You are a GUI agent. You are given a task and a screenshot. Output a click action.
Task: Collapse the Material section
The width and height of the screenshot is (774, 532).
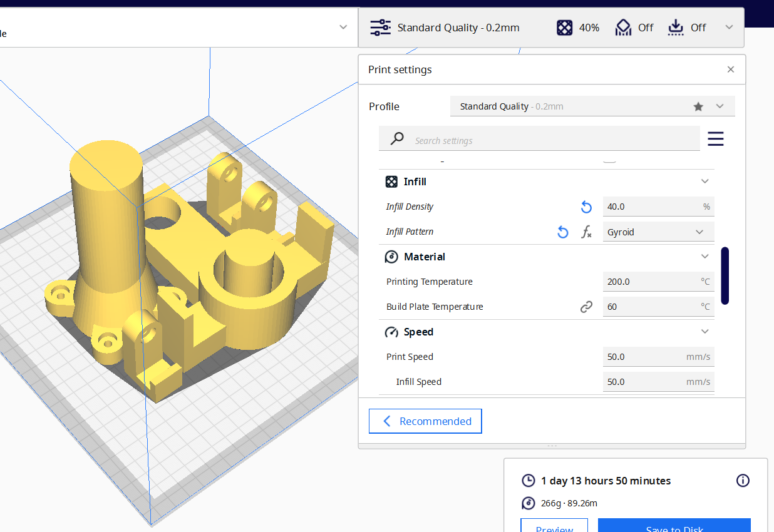tap(705, 257)
